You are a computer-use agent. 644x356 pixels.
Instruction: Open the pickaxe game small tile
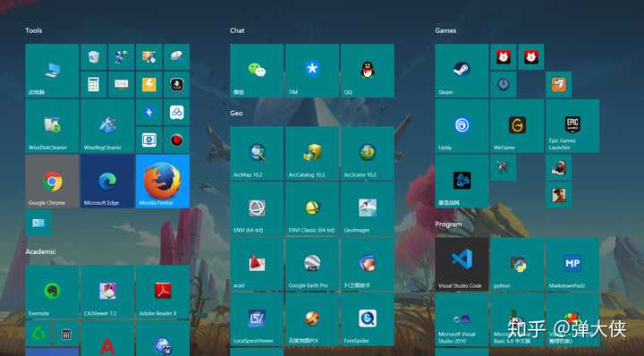point(503,167)
